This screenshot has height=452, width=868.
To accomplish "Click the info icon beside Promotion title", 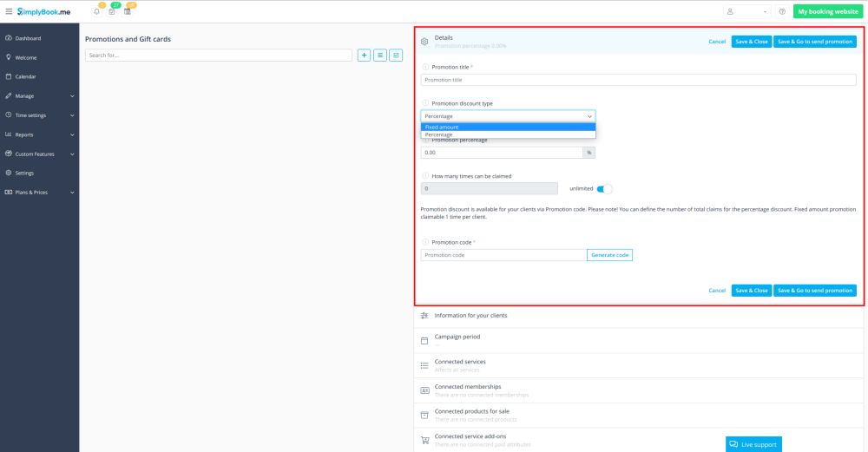I will pyautogui.click(x=425, y=67).
